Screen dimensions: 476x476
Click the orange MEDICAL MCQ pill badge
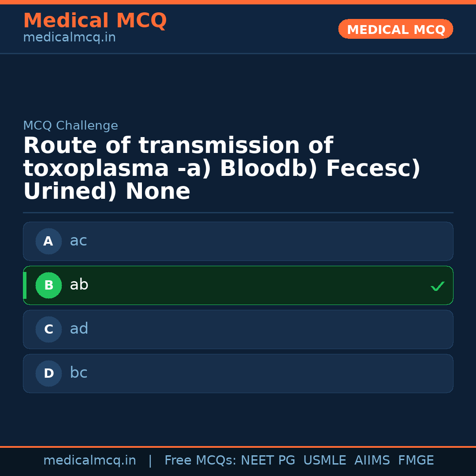click(395, 29)
